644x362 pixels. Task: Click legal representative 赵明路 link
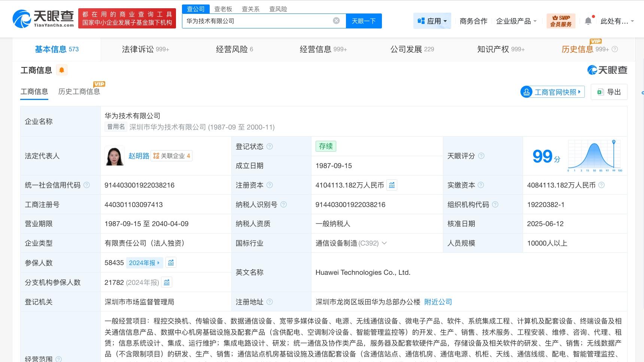[139, 156]
